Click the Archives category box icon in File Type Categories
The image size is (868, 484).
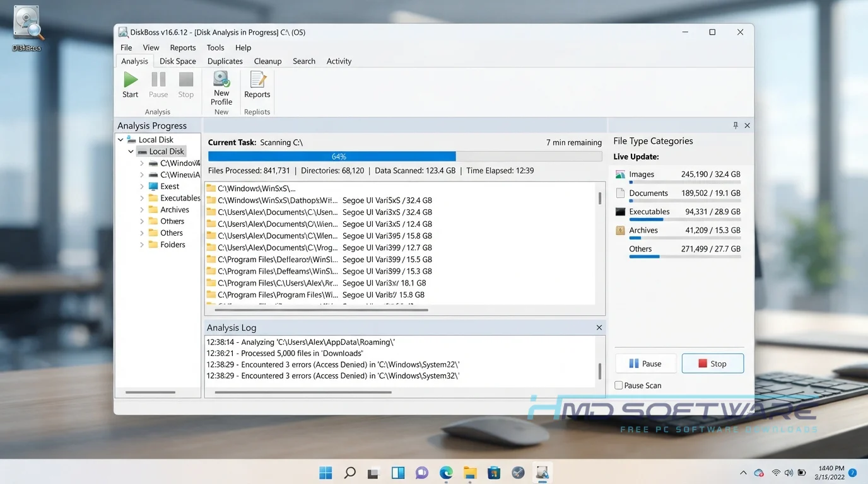[x=620, y=230]
